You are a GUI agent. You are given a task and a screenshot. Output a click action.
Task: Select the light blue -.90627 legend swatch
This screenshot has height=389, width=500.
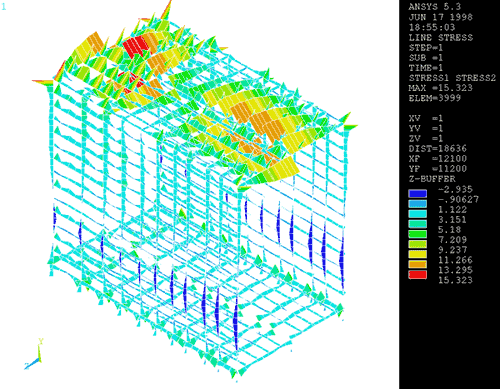click(418, 204)
